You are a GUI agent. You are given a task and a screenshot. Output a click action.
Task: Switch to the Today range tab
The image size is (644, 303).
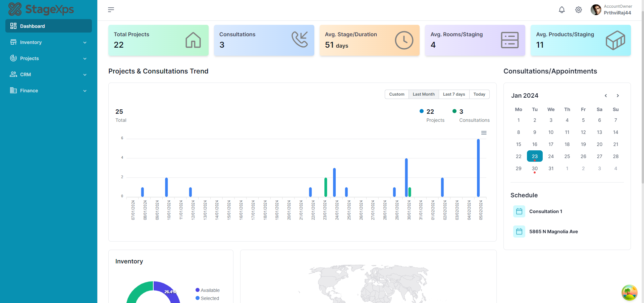(x=479, y=94)
